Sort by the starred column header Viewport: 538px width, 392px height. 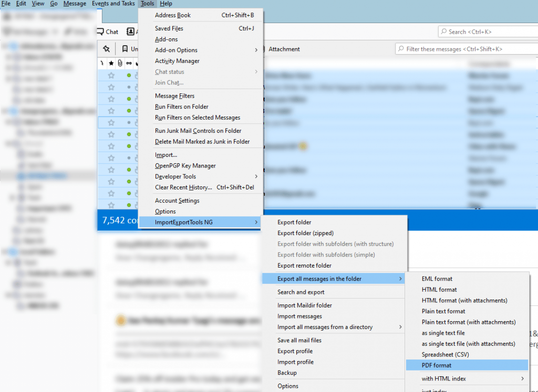111,63
